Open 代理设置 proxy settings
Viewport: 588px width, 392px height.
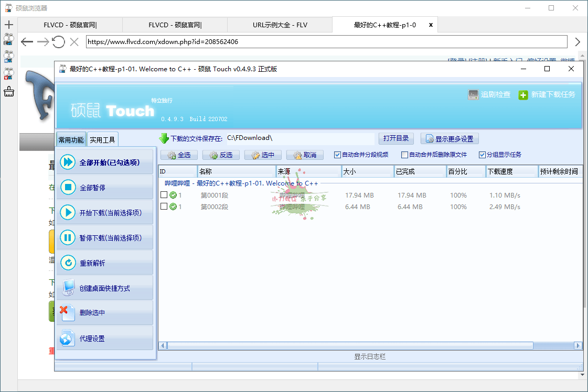click(x=68, y=339)
